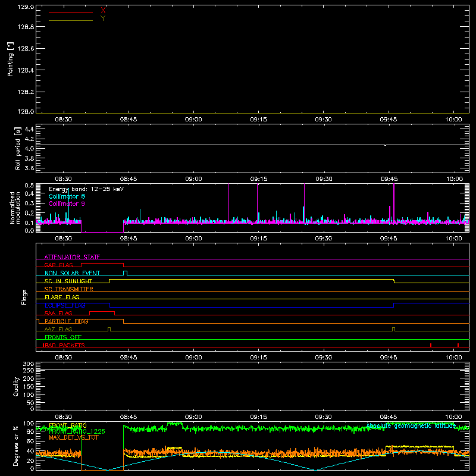This screenshot has height=476, width=476.
Task: Click the 'Flags' y-axis title
Action: pyautogui.click(x=24, y=297)
